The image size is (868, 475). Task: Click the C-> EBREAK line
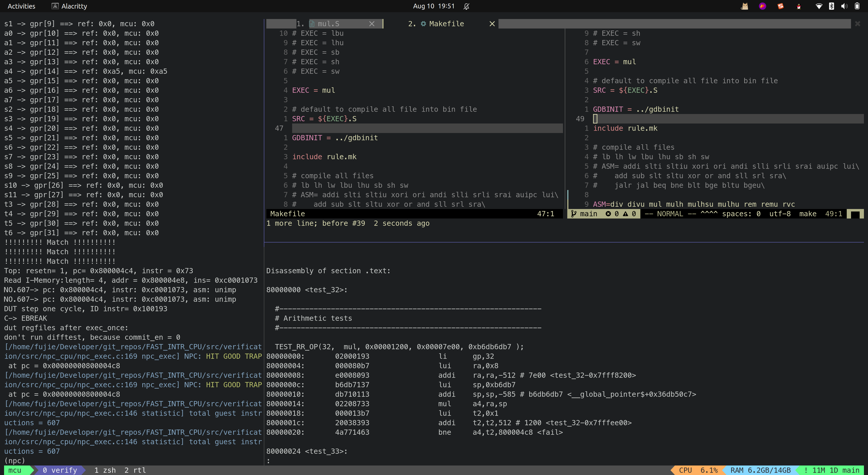point(26,318)
